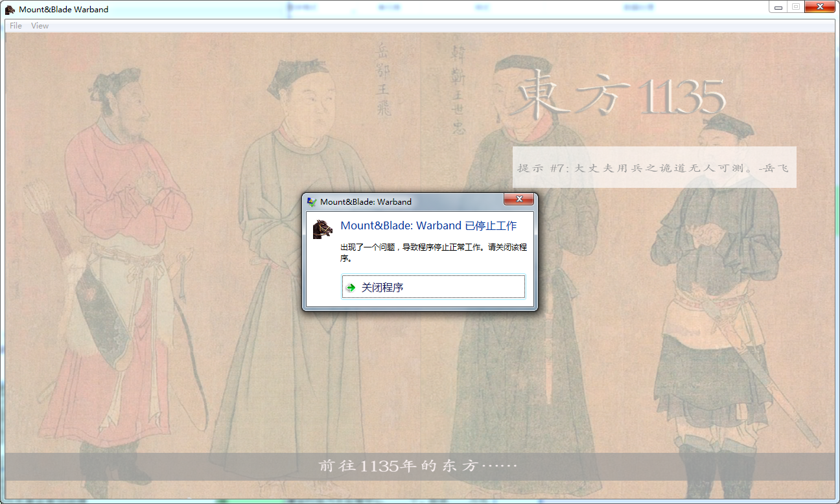Maximize the Mount&Blade Warband main window

[795, 6]
